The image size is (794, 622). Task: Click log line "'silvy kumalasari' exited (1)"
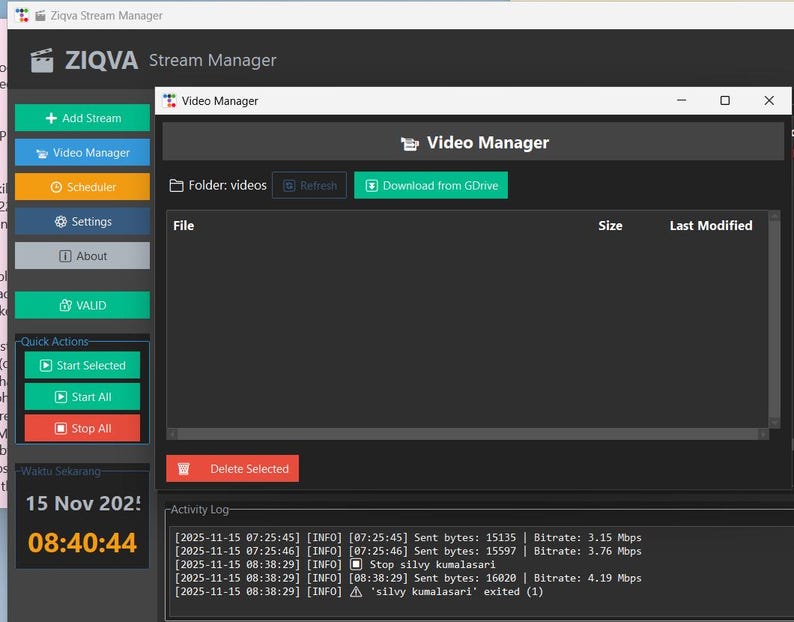(359, 591)
